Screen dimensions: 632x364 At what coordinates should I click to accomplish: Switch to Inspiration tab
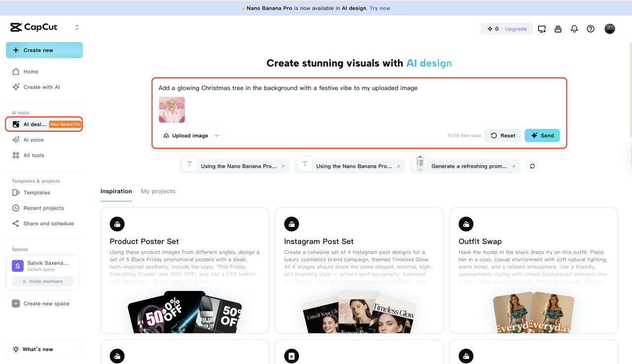(116, 191)
